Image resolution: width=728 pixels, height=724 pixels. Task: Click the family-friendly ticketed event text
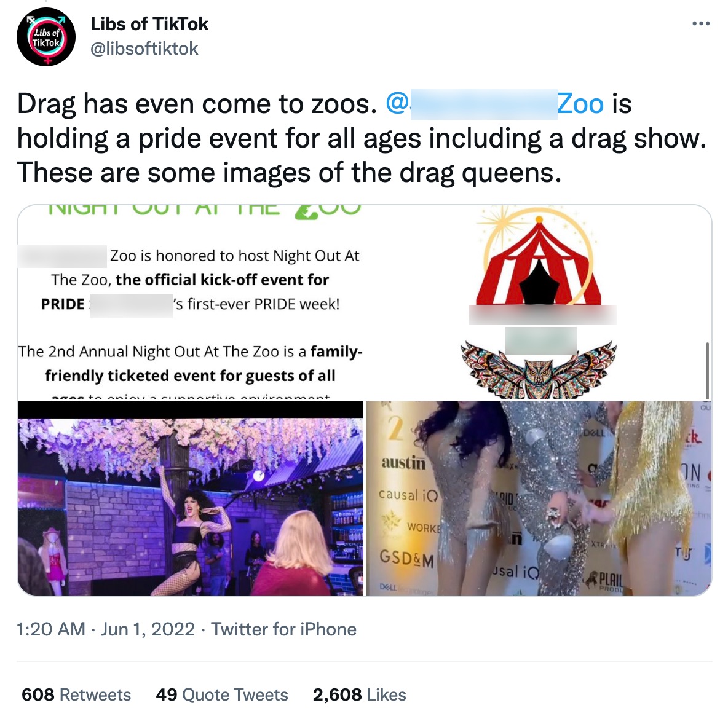(x=191, y=363)
